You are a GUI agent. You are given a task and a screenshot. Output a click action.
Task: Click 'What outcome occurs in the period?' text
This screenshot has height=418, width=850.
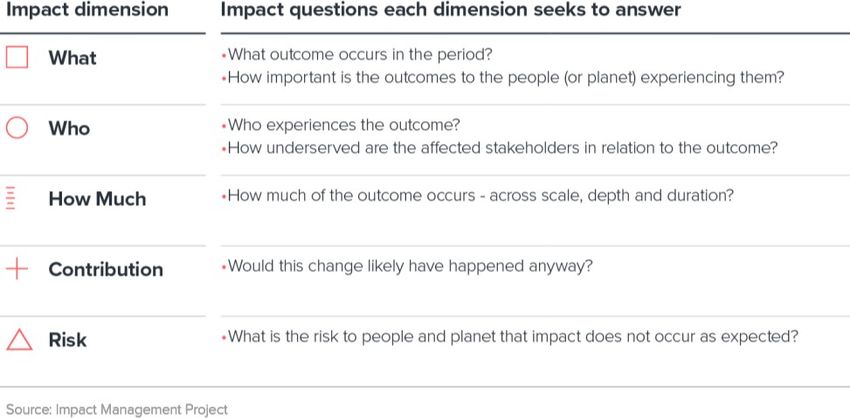click(x=357, y=55)
